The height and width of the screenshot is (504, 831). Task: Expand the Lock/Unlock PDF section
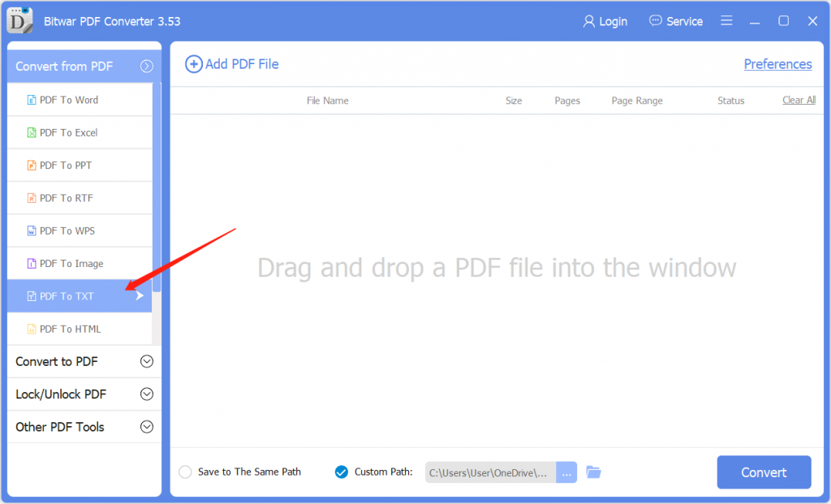[146, 394]
